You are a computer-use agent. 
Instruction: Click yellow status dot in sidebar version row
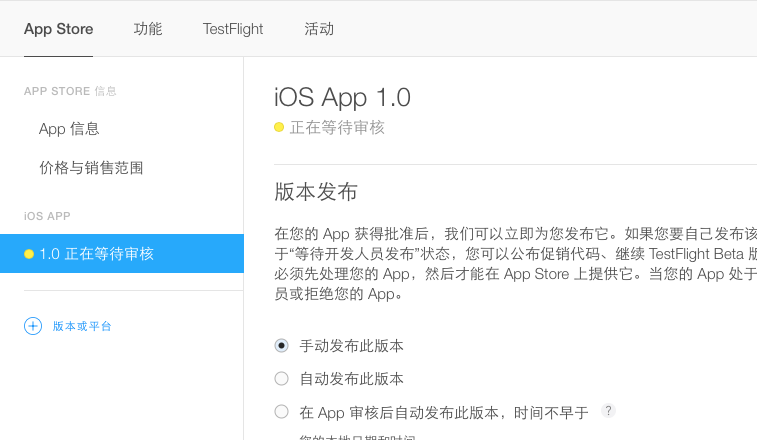click(29, 254)
